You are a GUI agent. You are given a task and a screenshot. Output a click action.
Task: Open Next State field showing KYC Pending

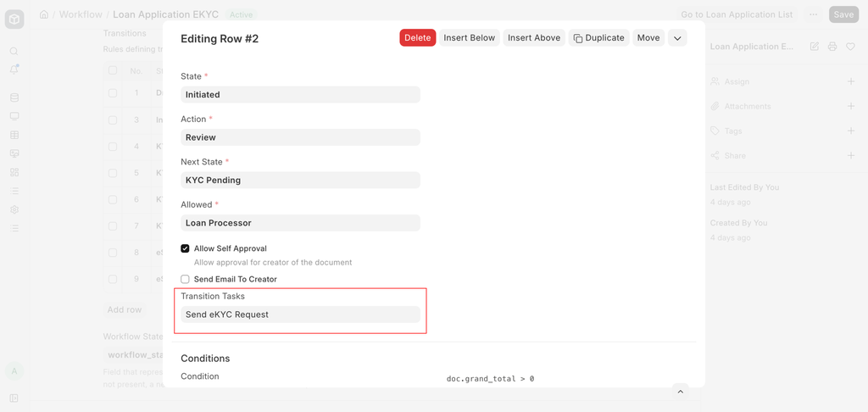301,180
